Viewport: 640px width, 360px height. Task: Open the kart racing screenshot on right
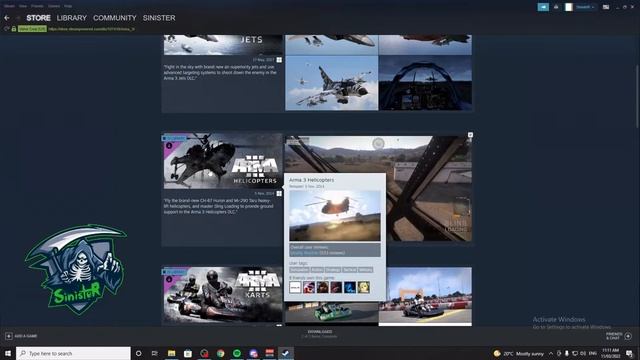point(425,295)
